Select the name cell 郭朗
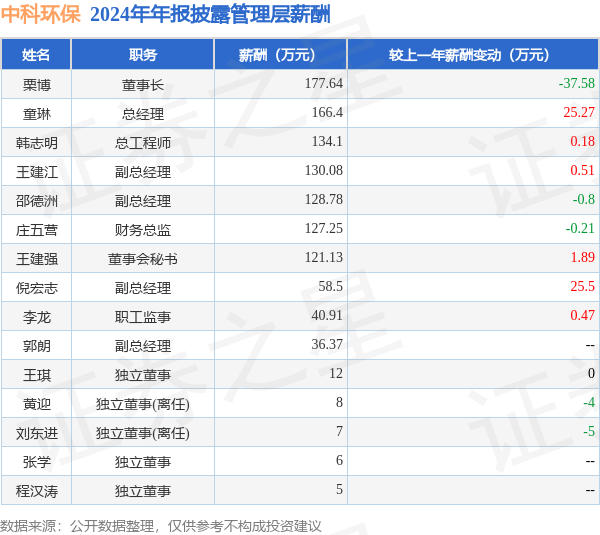Image resolution: width=600 pixels, height=535 pixels. pyautogui.click(x=36, y=346)
